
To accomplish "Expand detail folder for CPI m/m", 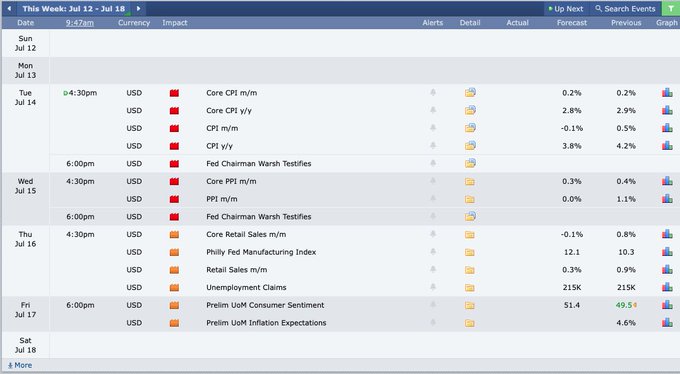I will (470, 128).
